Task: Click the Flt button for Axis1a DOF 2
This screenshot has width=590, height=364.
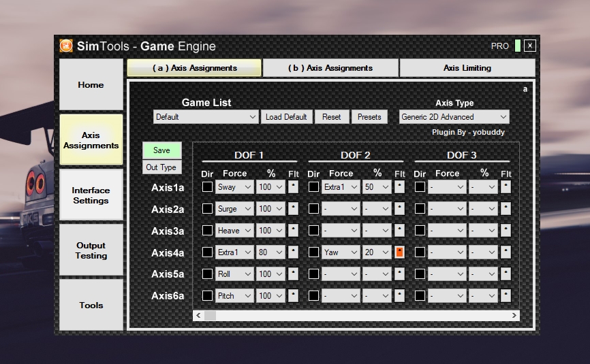Action: pos(399,186)
